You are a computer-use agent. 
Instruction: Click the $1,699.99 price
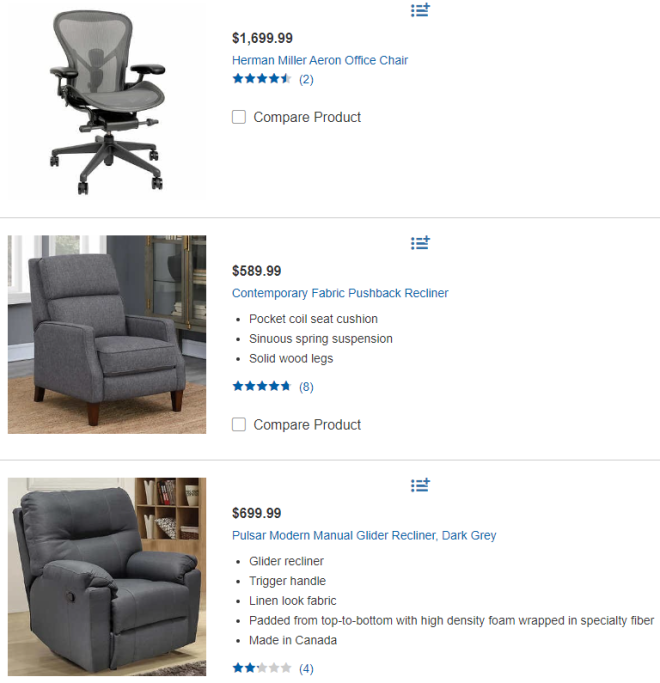tap(262, 38)
